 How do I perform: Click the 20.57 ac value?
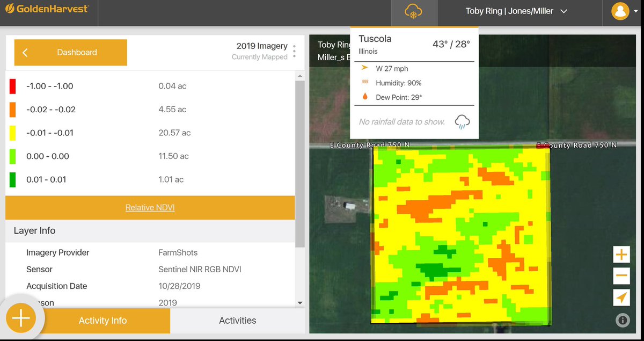pos(174,133)
